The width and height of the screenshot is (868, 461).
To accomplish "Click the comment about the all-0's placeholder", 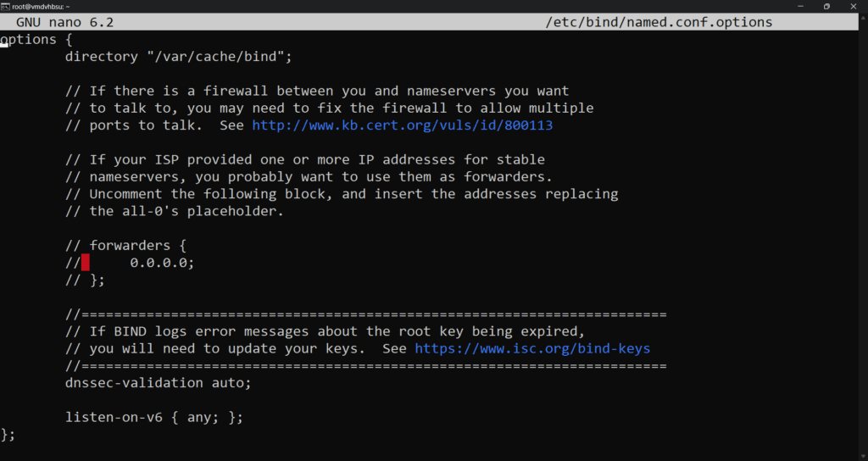I will click(175, 211).
